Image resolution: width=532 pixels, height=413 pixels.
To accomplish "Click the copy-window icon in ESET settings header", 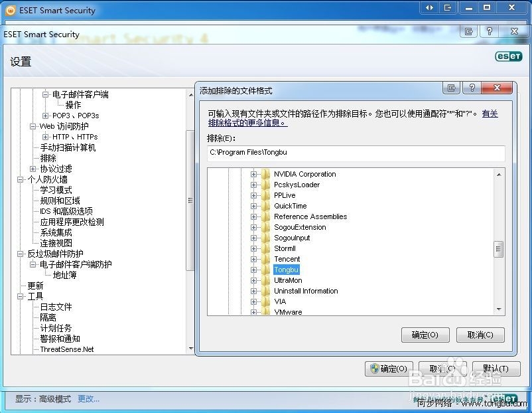I will click(469, 31).
